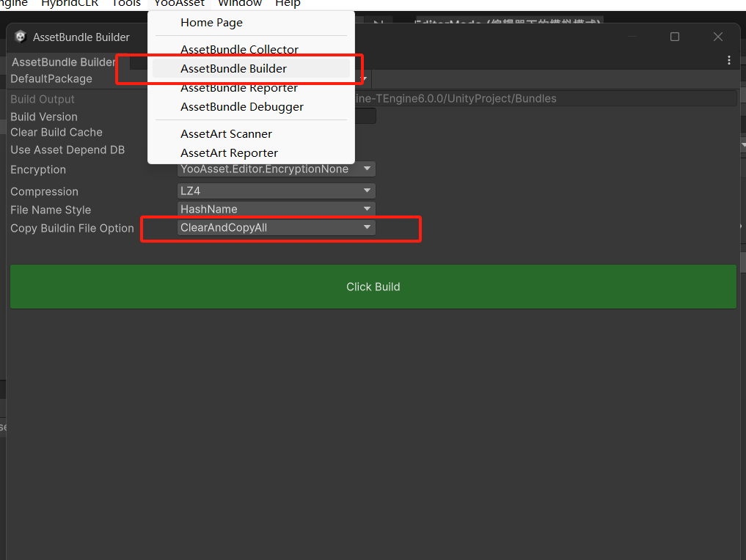Click the Compression label
This screenshot has height=560, width=746.
pyautogui.click(x=44, y=191)
